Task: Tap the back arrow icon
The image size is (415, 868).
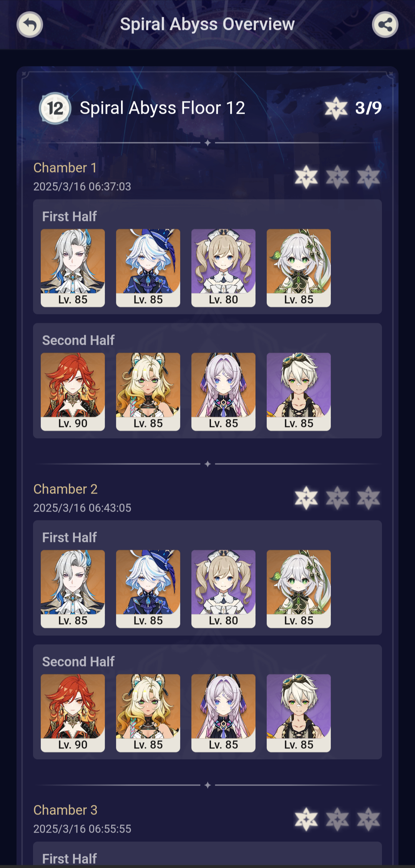Action: pyautogui.click(x=30, y=25)
